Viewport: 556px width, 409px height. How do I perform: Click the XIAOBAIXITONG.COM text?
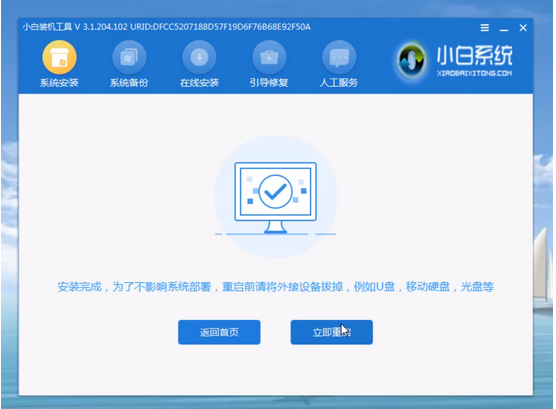474,73
